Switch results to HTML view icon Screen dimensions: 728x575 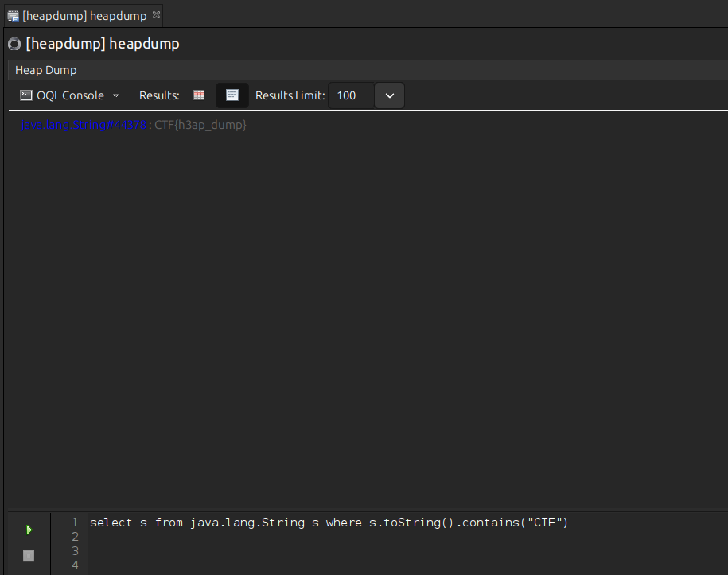coord(232,95)
